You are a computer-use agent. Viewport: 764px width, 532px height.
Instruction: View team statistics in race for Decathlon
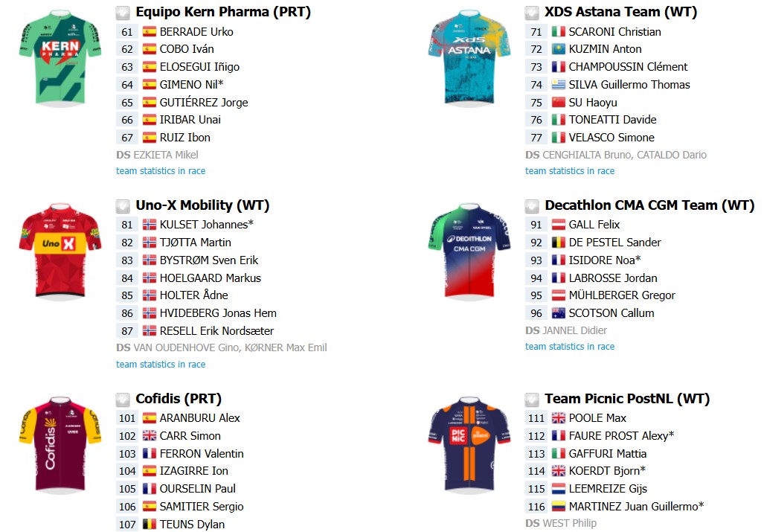point(570,347)
